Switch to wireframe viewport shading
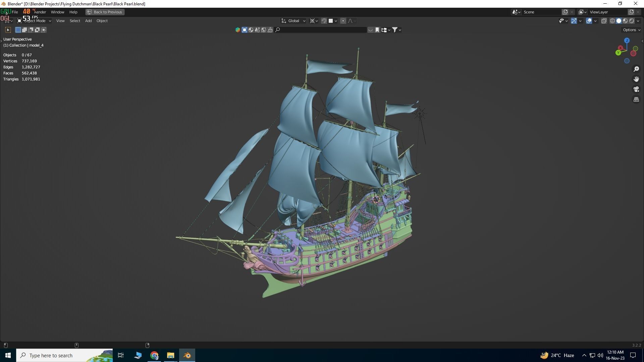Screen dimensions: 644x362 point(612,21)
